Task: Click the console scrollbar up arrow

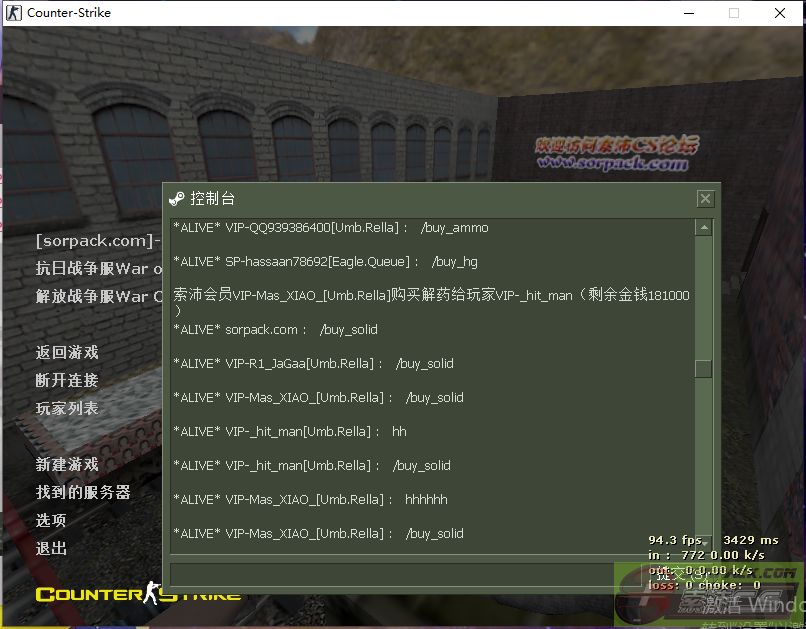Action: [704, 228]
